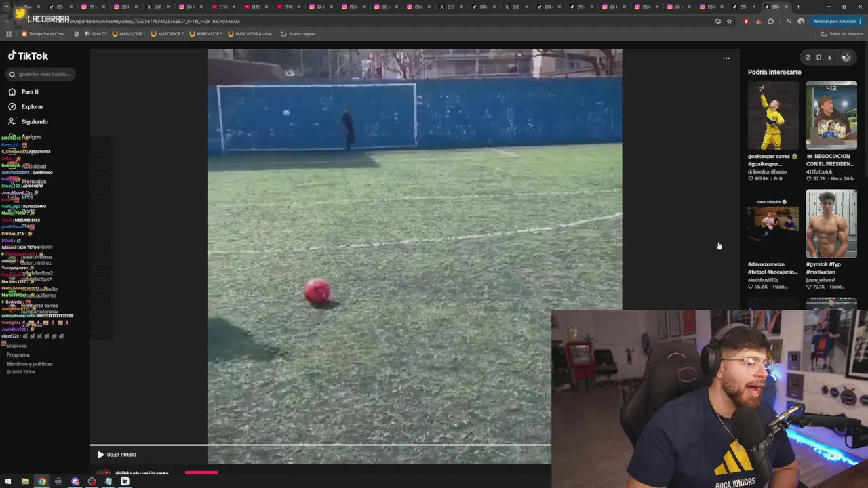This screenshot has height=488, width=868.
Task: Open the three-dot video options menu
Action: tap(726, 58)
